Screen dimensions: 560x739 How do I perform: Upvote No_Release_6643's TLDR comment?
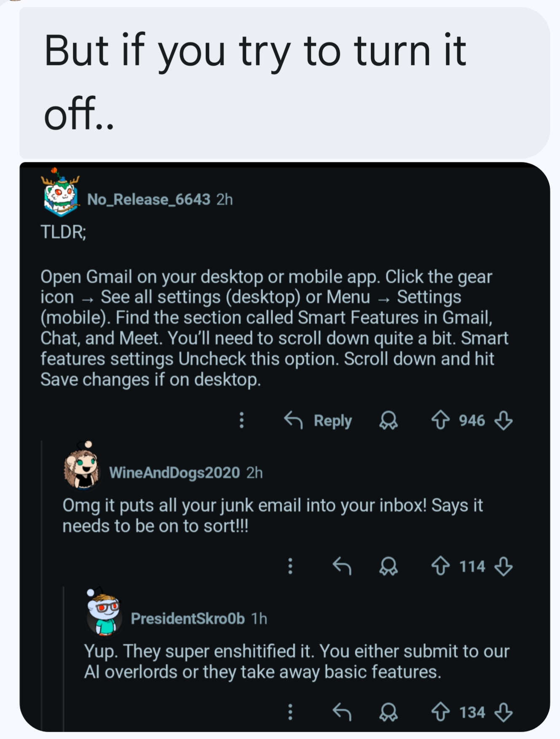tap(441, 420)
